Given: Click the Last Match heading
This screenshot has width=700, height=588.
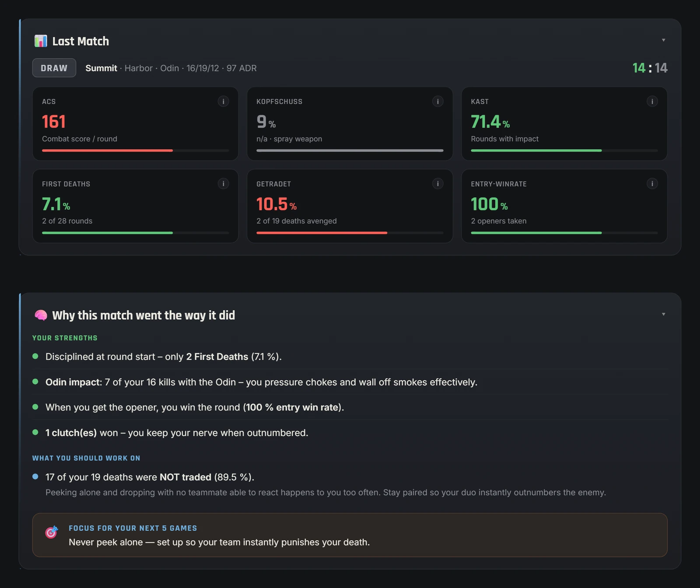Looking at the screenshot, I should [x=80, y=41].
